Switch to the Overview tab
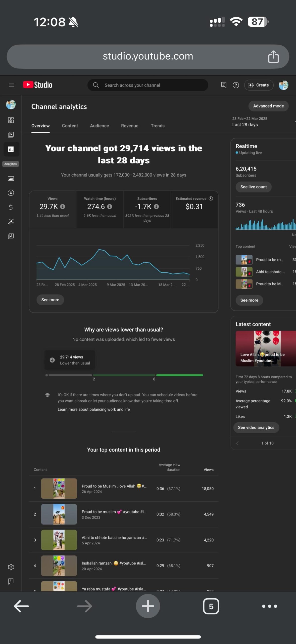The image size is (296, 644). point(40,126)
